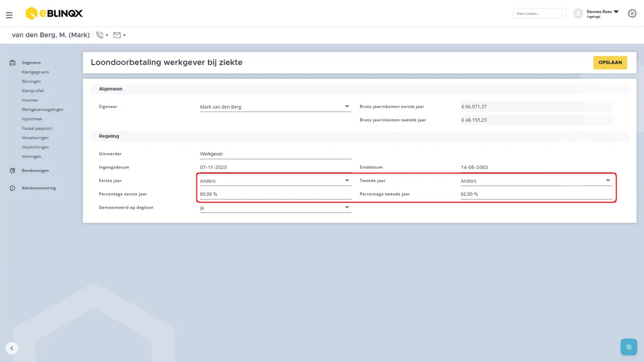Go to Klantgegevens in the sidebar

(35, 72)
